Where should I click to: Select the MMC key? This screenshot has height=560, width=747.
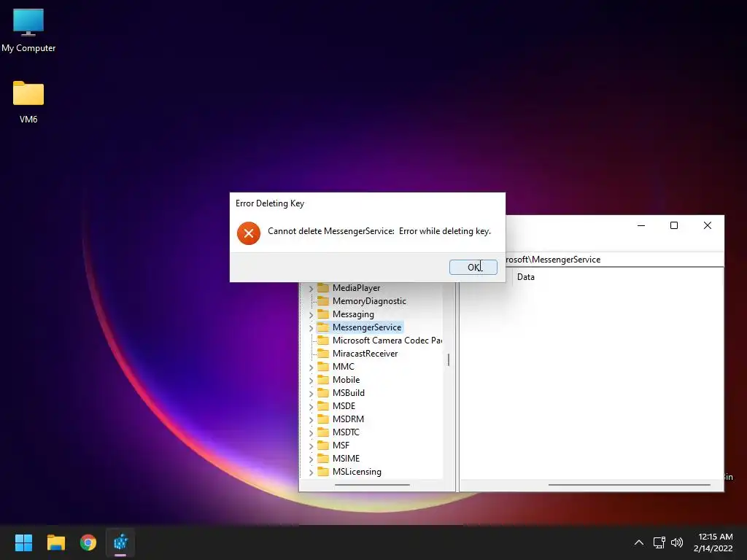coord(343,366)
